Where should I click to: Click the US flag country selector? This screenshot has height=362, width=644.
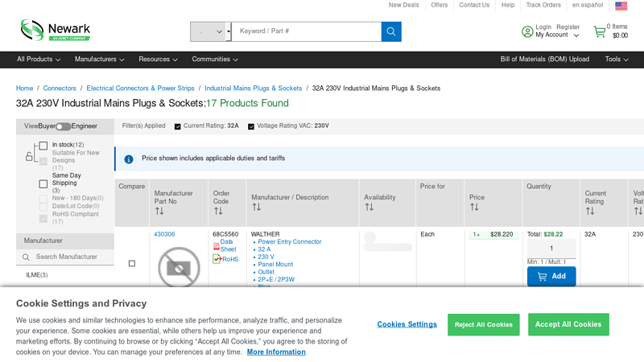621,6
